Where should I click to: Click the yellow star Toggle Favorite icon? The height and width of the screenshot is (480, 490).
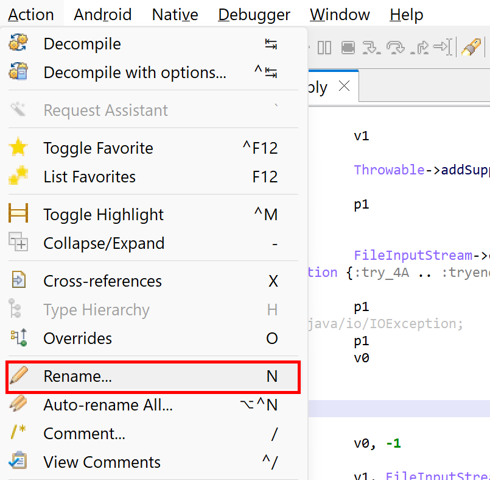point(18,147)
